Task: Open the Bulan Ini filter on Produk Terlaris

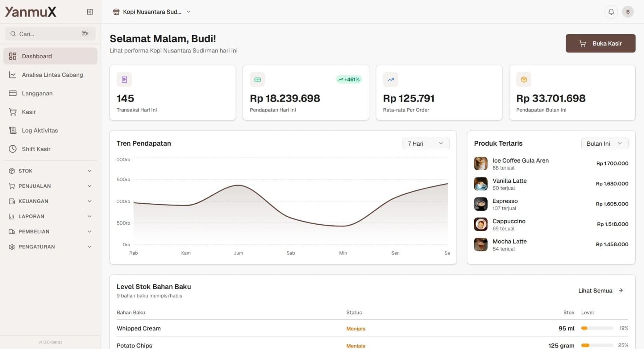Action: point(604,143)
